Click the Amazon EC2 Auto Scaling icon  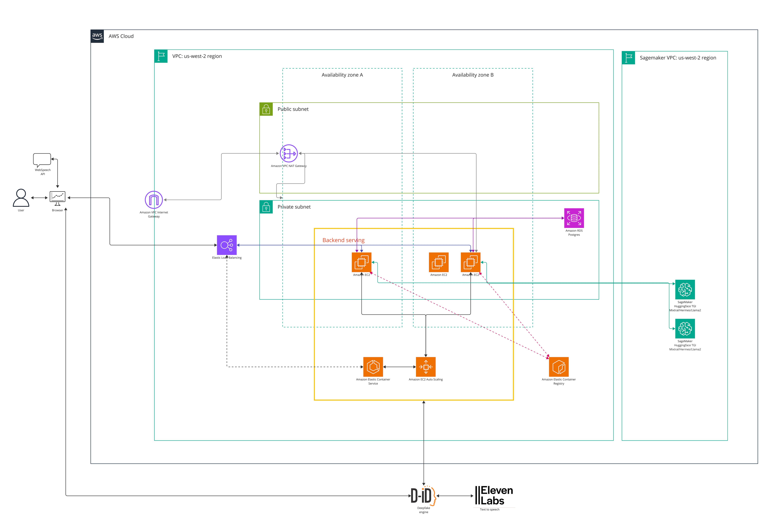(426, 367)
